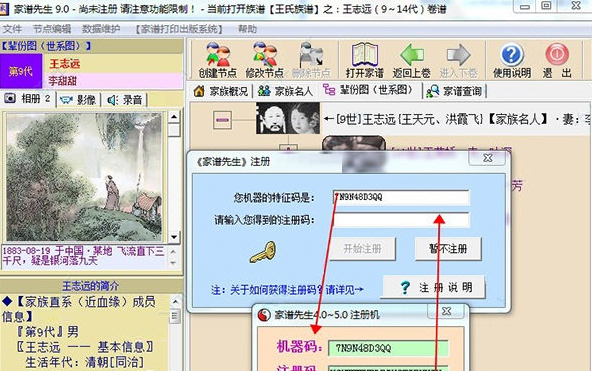Click the 返回上卷 green arrow
Viewport: 592px width, 371px height.
click(412, 55)
